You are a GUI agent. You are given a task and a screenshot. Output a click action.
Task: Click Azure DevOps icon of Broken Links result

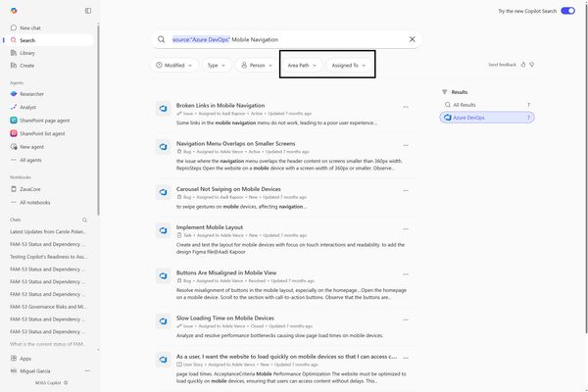coord(163,109)
